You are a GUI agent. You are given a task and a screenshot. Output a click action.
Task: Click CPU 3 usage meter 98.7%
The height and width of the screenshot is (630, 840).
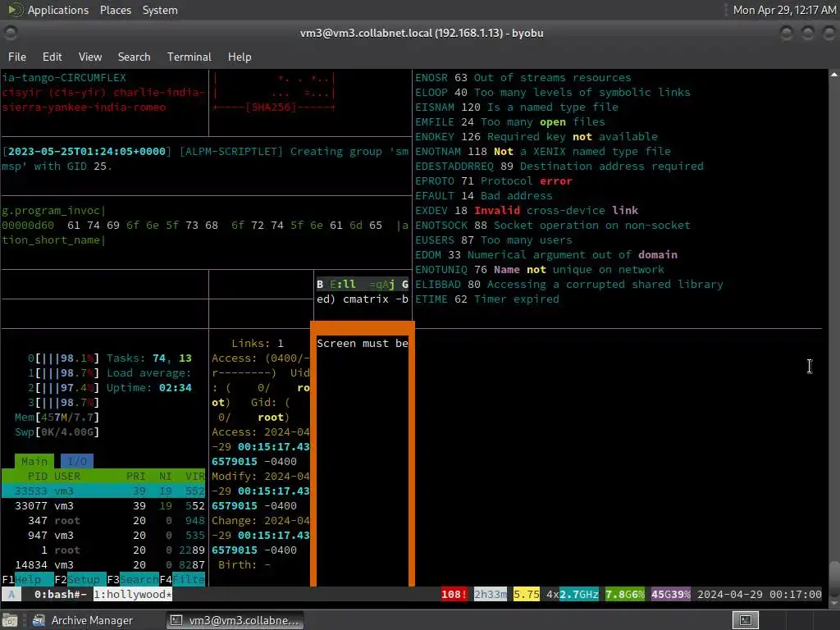pos(64,402)
